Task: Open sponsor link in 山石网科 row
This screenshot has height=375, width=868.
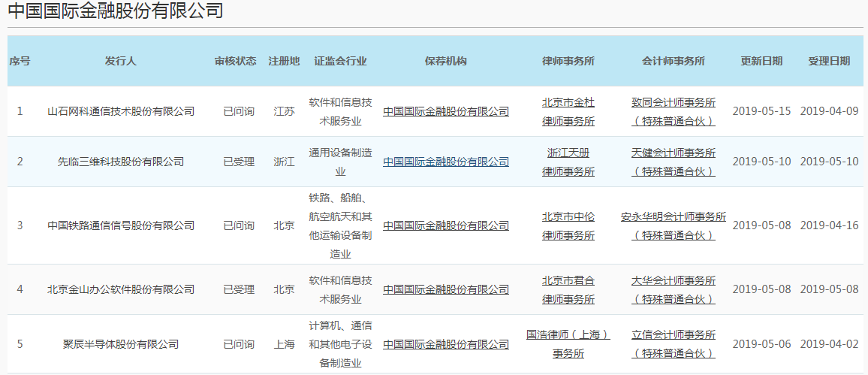Action: coord(445,111)
